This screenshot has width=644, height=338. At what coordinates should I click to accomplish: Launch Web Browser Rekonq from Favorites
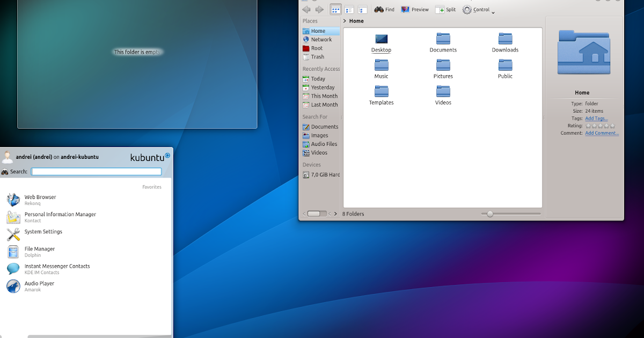86,200
